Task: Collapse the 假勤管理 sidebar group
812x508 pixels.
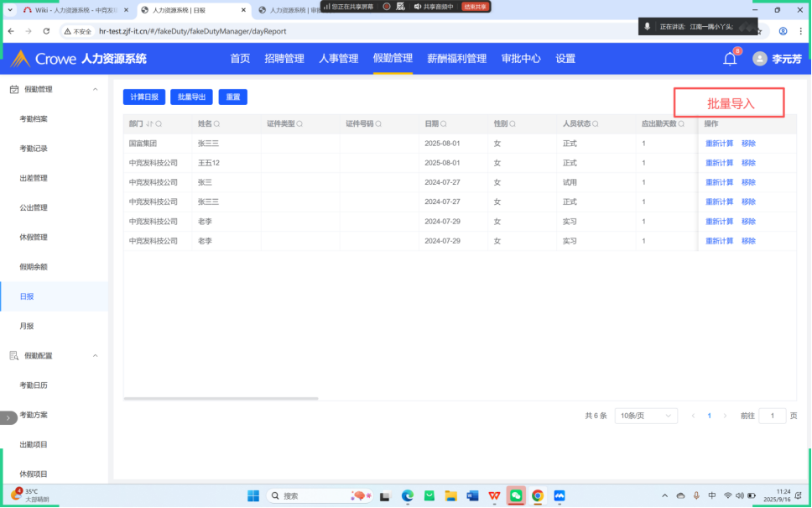Action: (x=96, y=89)
